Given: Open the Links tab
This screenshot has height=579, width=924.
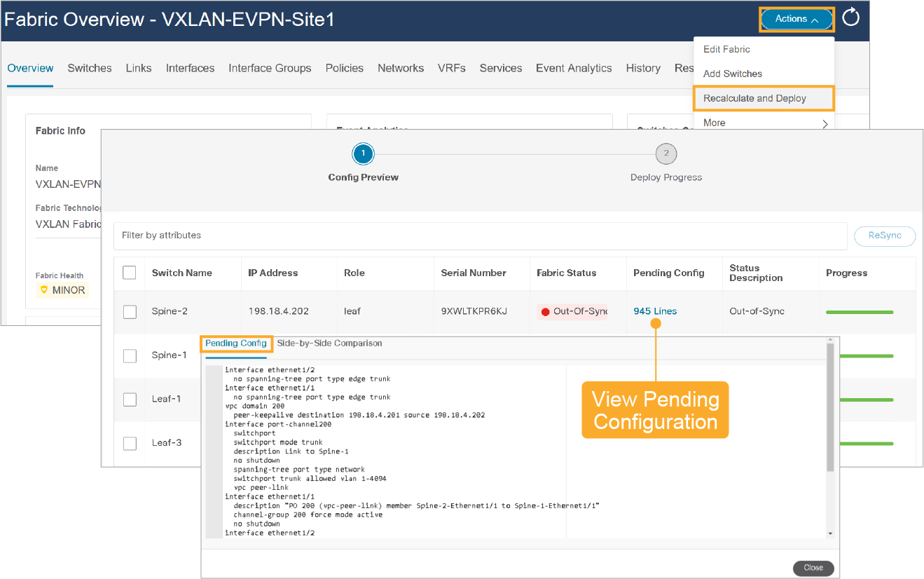Looking at the screenshot, I should tap(139, 68).
